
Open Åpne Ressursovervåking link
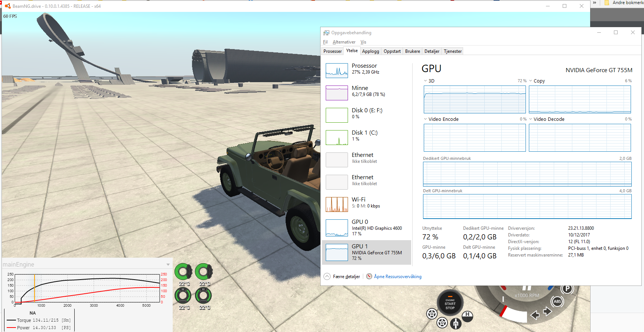(398, 277)
